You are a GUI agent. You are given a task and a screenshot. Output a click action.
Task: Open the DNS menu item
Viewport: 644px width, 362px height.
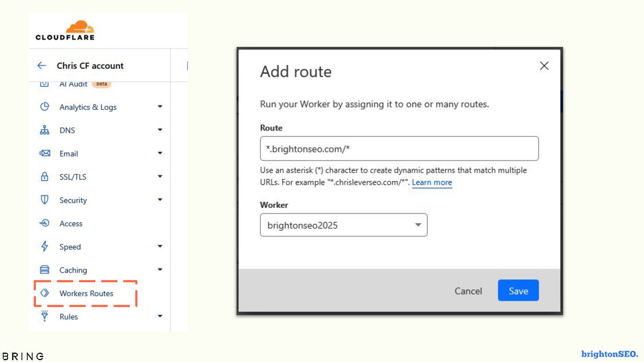[x=67, y=130]
